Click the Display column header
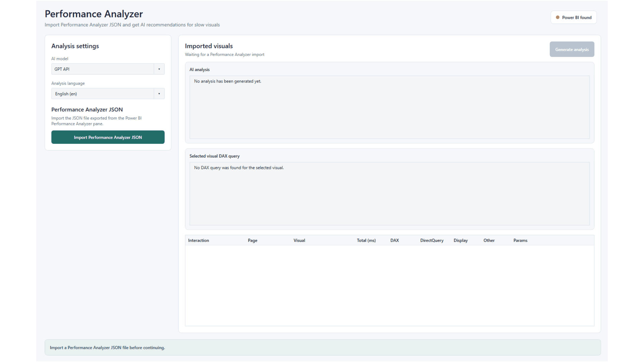The height and width of the screenshot is (362, 644). tap(461, 240)
